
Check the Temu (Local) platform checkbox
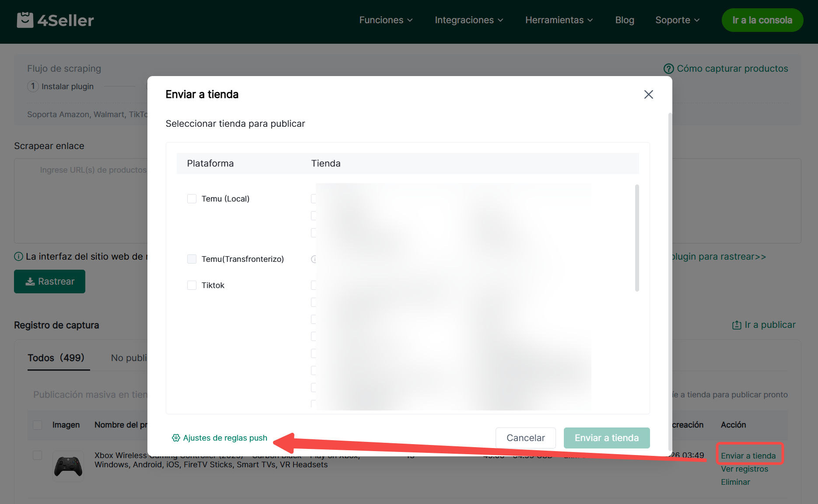coord(192,199)
